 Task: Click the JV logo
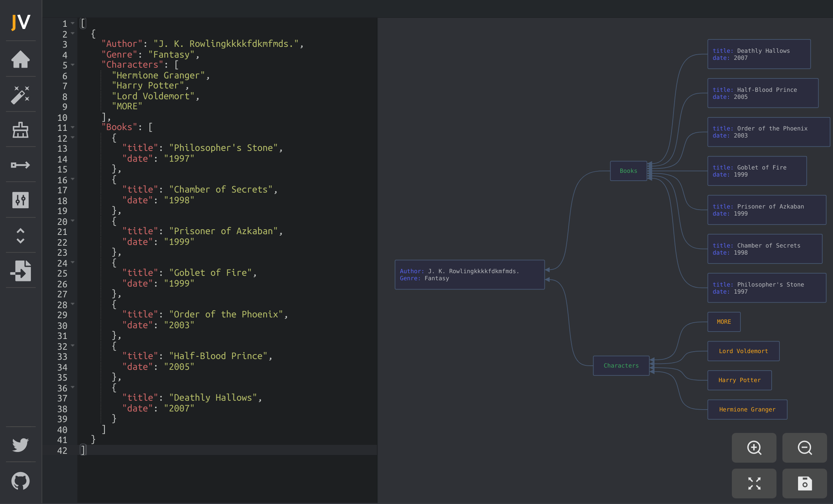point(20,22)
